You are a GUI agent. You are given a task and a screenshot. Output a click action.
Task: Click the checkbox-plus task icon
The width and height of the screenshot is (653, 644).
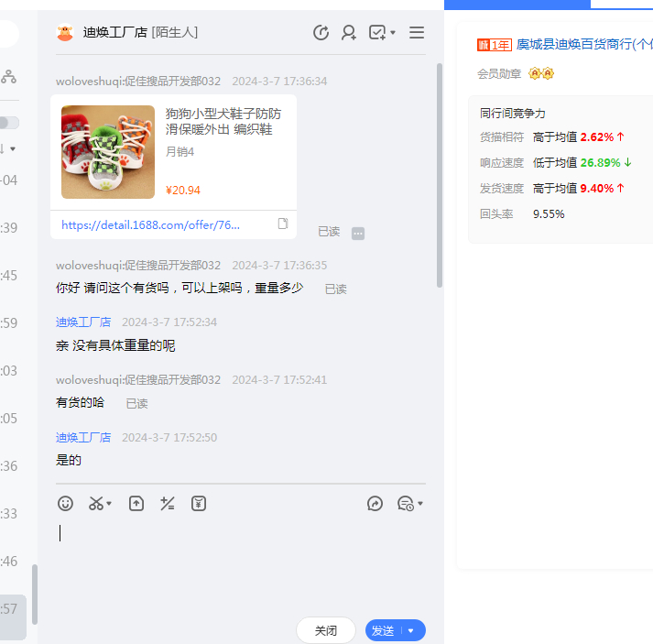point(377,32)
